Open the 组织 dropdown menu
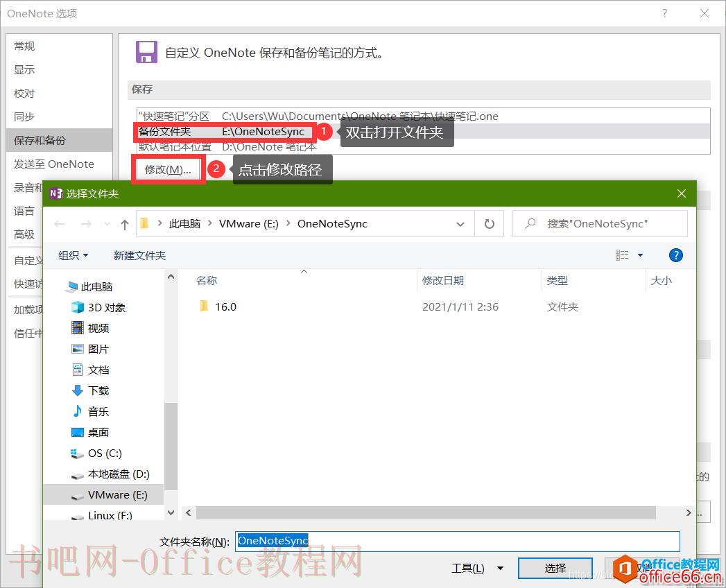726x588 pixels. (74, 255)
